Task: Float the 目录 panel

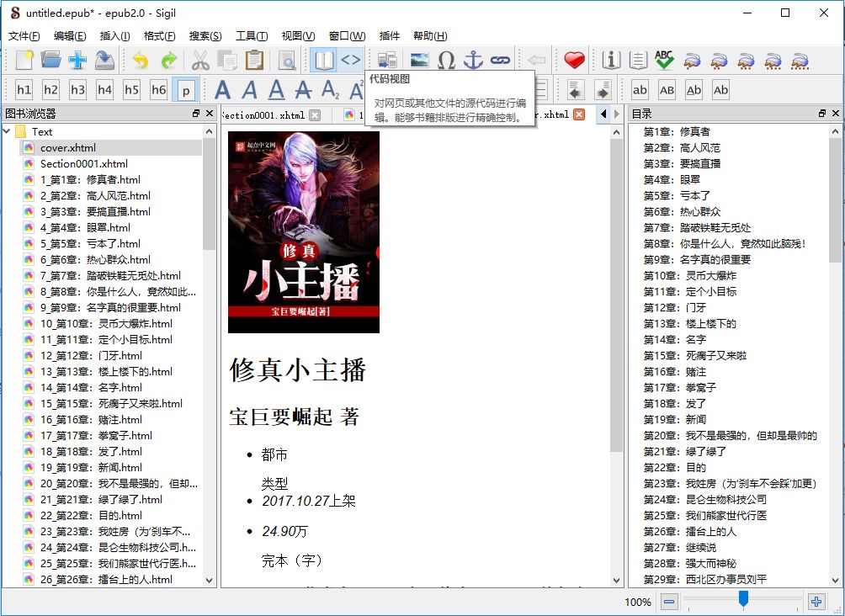Action: (821, 113)
